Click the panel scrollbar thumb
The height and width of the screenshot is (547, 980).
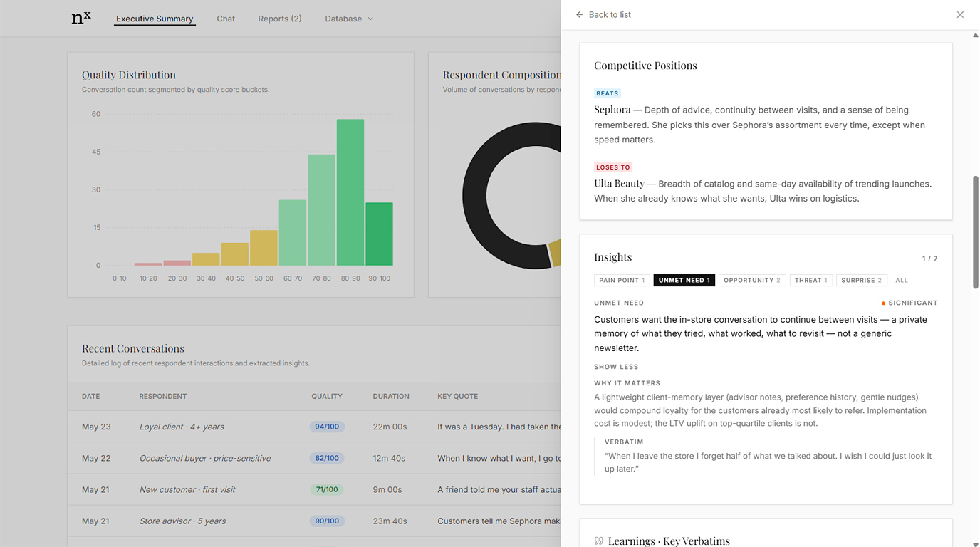976,232
